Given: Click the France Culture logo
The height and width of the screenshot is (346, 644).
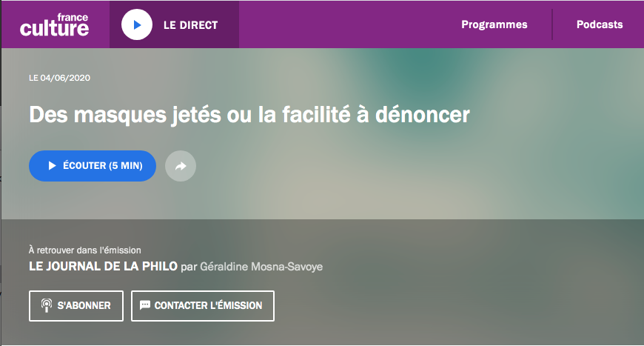Looking at the screenshot, I should tap(54, 24).
